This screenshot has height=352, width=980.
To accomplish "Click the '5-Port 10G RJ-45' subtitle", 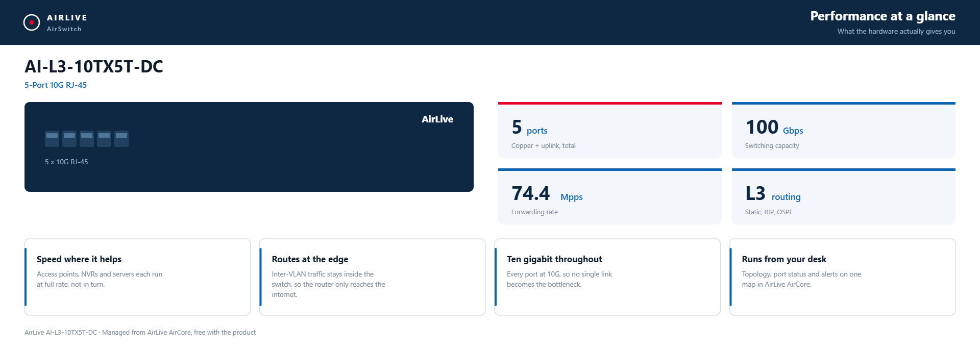I will tap(56, 85).
